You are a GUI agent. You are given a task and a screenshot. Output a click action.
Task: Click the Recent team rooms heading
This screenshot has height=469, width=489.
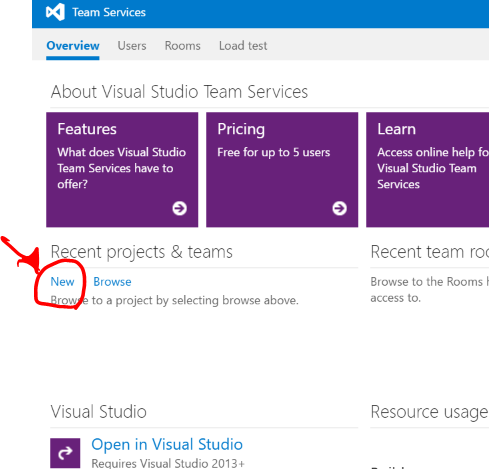coord(430,252)
